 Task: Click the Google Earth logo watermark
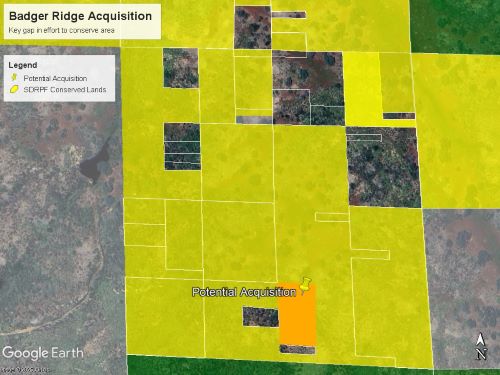(x=43, y=353)
